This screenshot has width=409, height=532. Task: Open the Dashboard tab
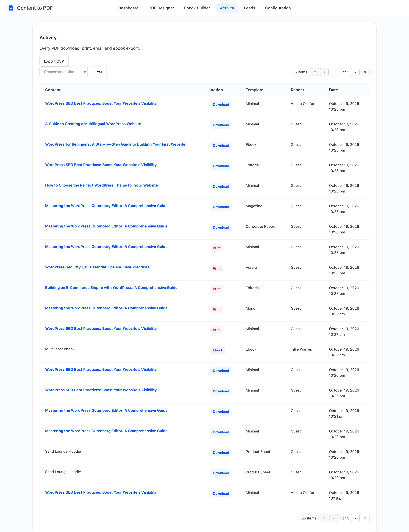pyautogui.click(x=129, y=8)
